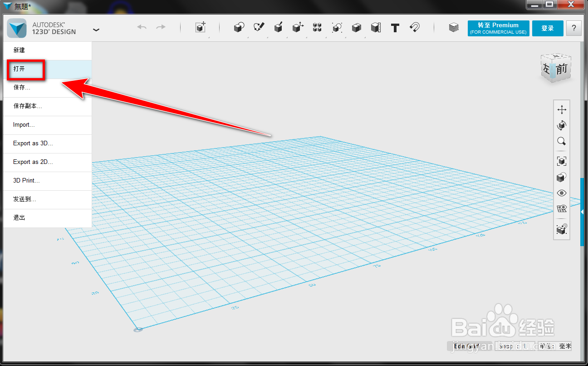Open the Measure tool
Image resolution: width=588 pixels, height=366 pixels.
[x=376, y=28]
